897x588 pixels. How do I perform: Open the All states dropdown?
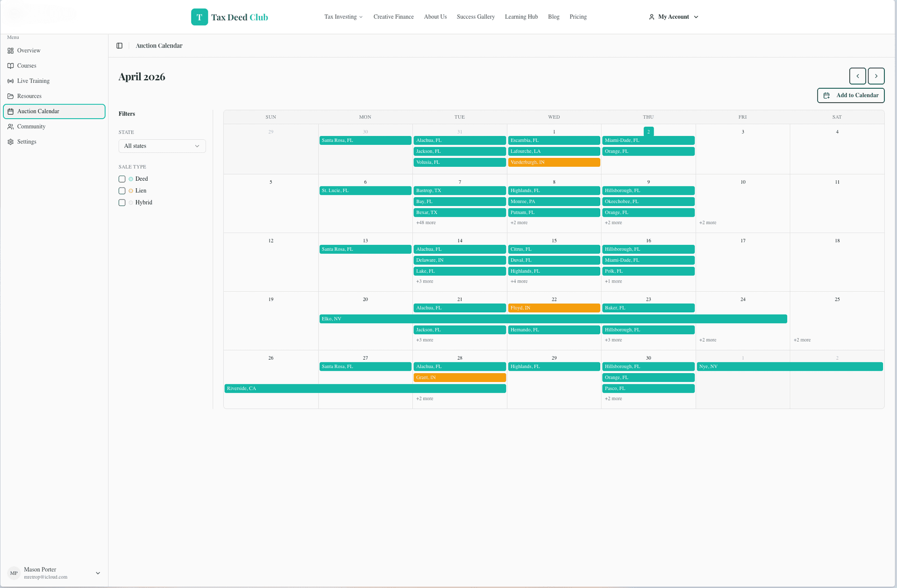click(x=162, y=146)
